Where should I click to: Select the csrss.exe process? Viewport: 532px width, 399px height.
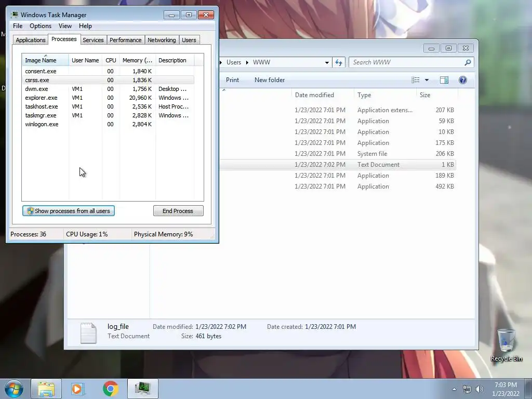coord(108,80)
